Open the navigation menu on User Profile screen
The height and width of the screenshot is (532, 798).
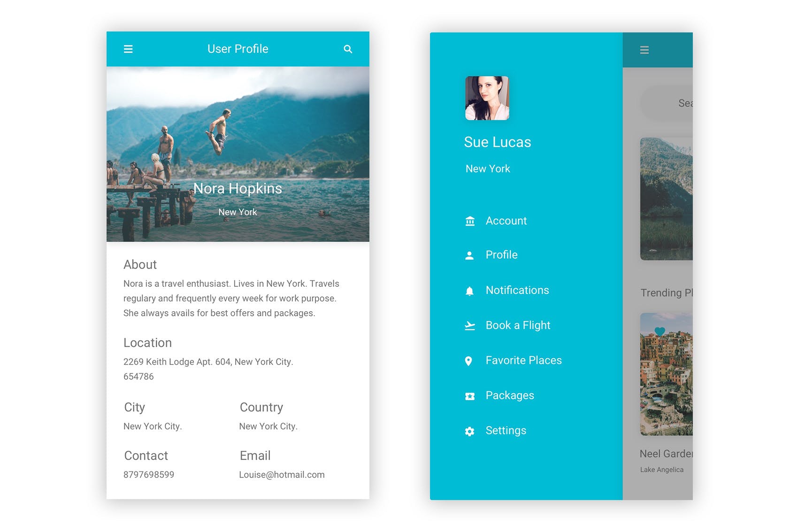(x=128, y=48)
